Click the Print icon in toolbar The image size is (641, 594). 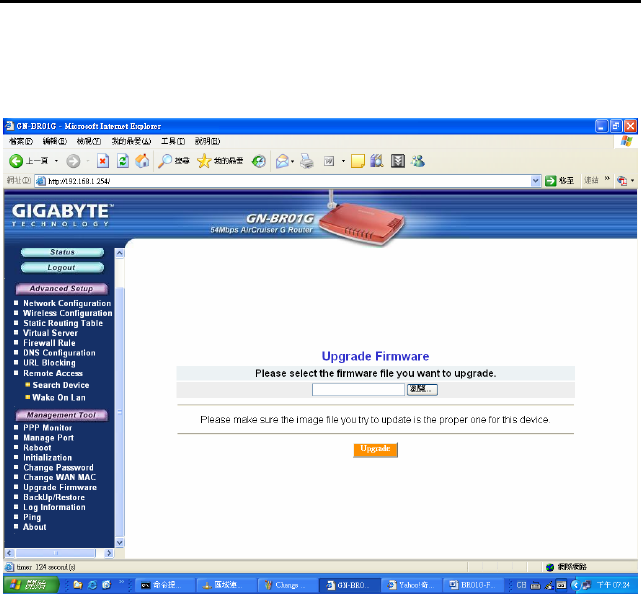[x=307, y=161]
